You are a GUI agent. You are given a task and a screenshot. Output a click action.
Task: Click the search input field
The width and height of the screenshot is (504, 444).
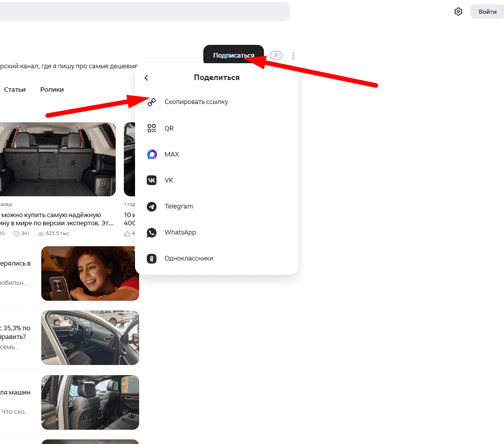pyautogui.click(x=145, y=12)
